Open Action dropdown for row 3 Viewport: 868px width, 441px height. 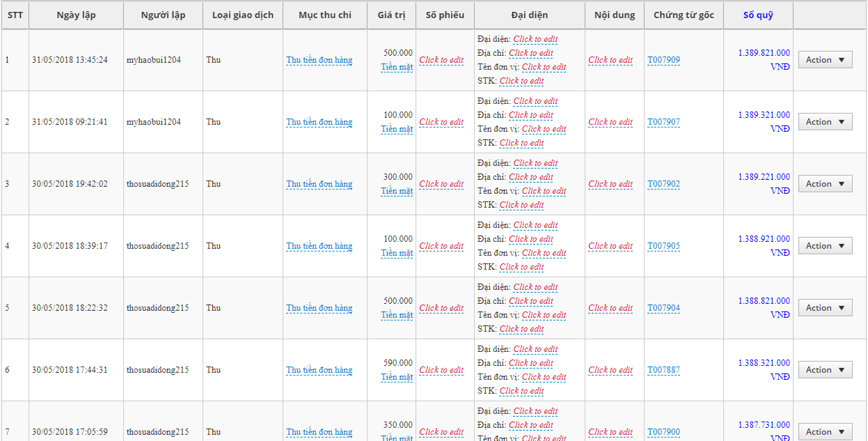click(x=825, y=184)
